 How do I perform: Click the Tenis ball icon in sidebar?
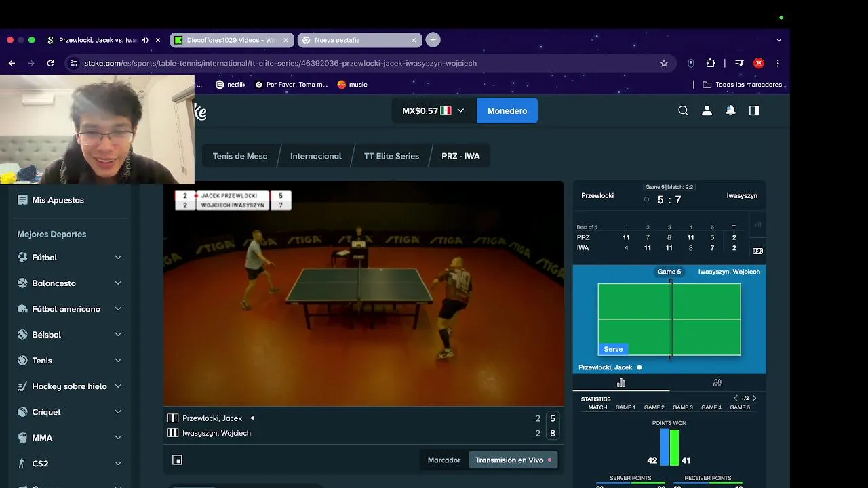pos(22,361)
